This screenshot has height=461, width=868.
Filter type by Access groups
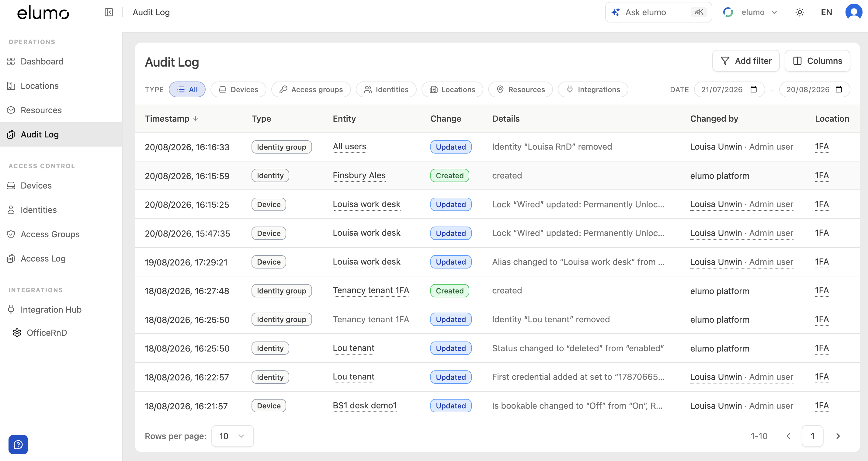coord(311,89)
